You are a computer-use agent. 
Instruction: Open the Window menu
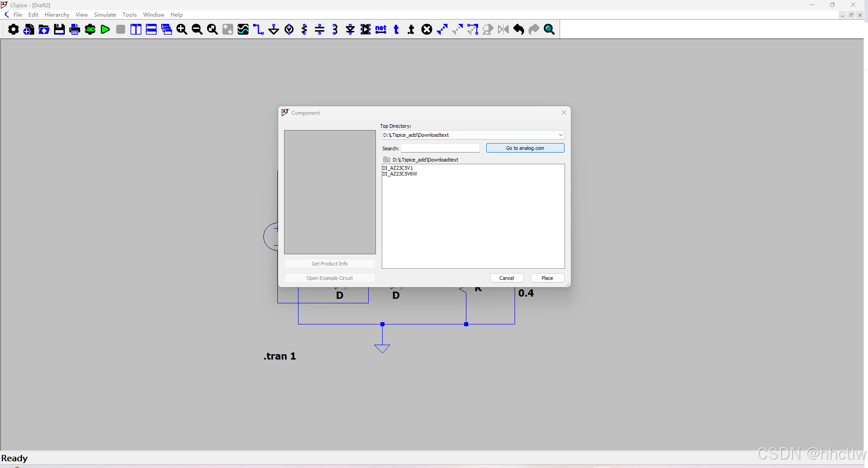coord(154,15)
